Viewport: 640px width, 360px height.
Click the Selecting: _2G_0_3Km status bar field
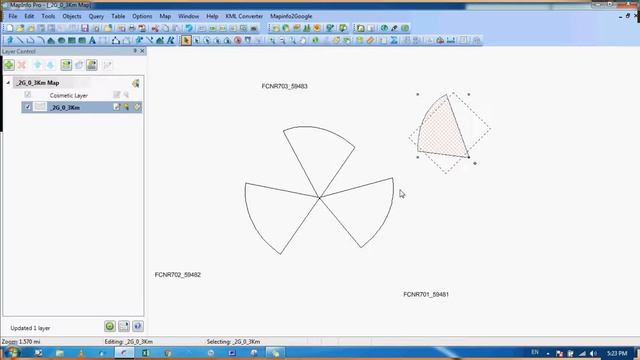[x=233, y=342]
